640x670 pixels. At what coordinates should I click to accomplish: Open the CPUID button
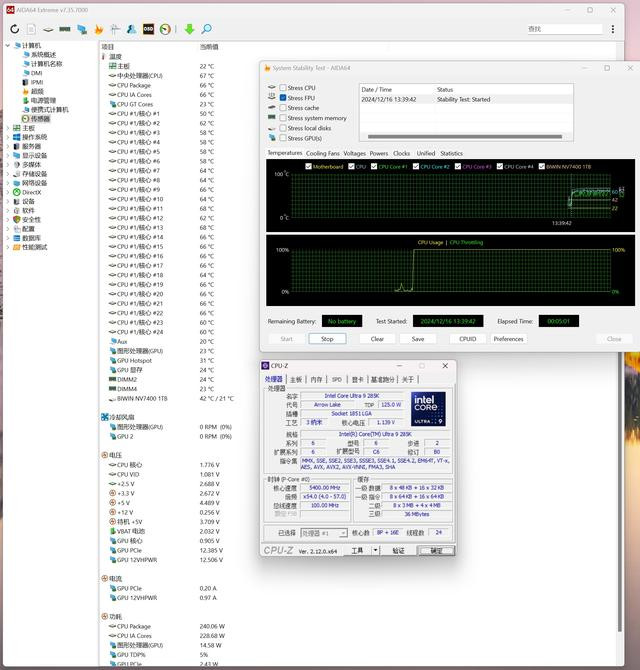[x=467, y=339]
